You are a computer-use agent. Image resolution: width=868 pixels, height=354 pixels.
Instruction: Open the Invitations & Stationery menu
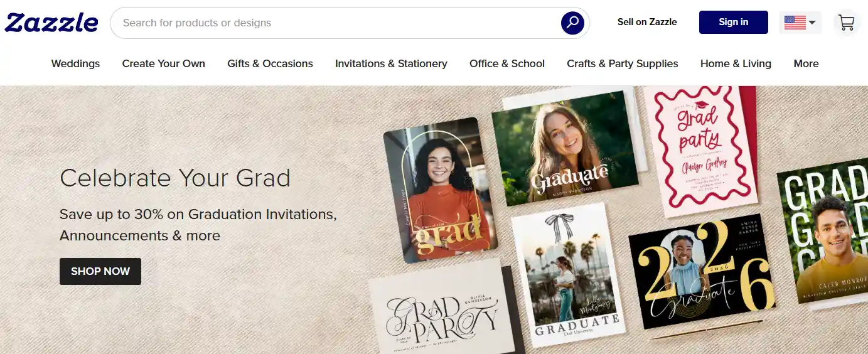[391, 63]
